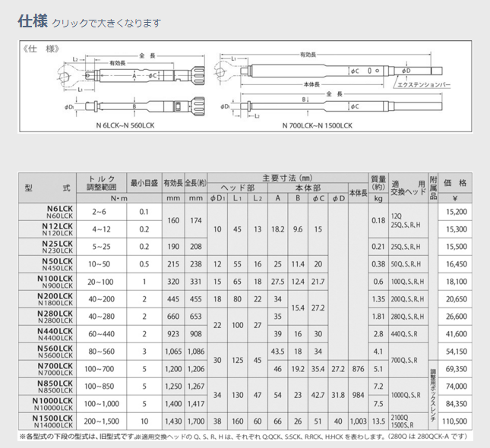Click the 80~560 torque range cell

click(102, 352)
